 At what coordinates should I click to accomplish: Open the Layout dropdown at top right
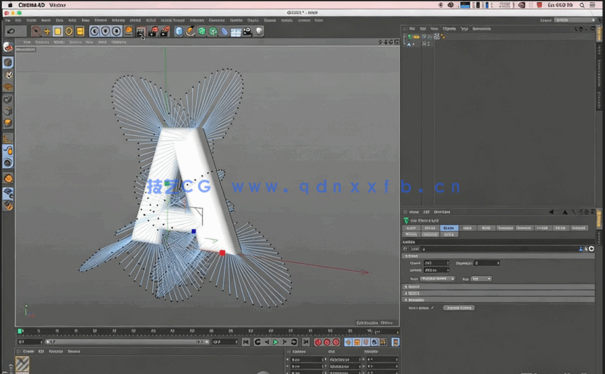tap(575, 20)
